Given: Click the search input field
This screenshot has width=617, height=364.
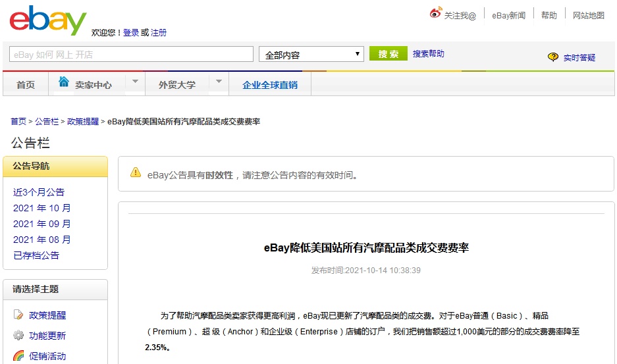Looking at the screenshot, I should click(x=131, y=54).
